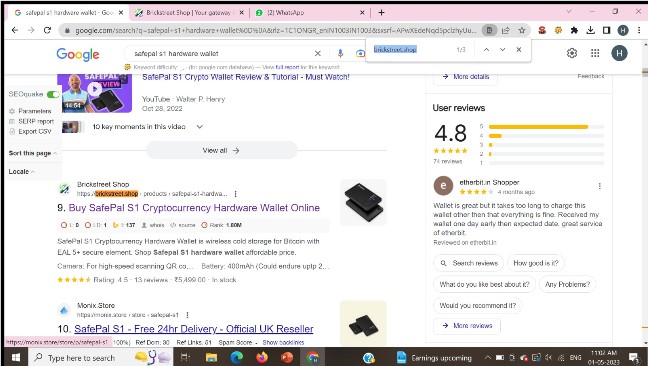Click the View all button
This screenshot has width=648, height=366.
222,150
